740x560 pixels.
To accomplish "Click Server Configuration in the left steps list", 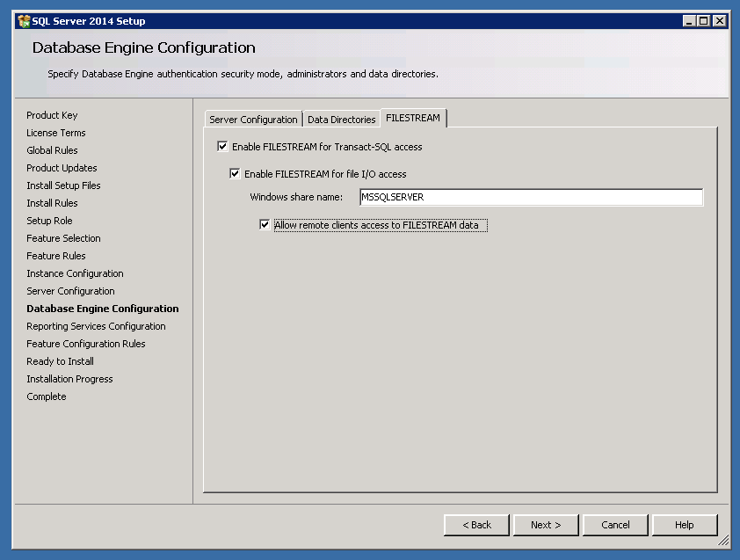I will (70, 291).
